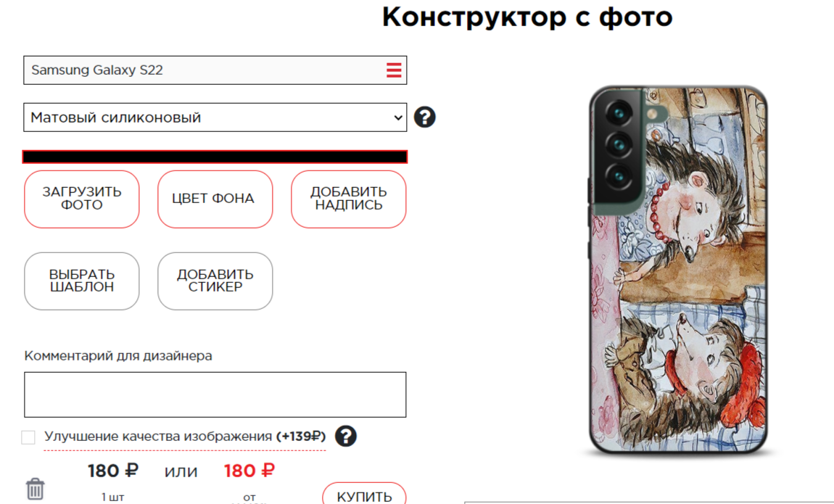
Task: Choose the Выбрать шаблон button
Action: coord(82,281)
